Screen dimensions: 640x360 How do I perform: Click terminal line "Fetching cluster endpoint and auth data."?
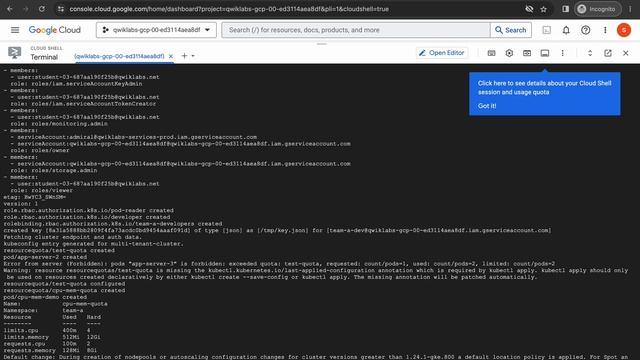[x=73, y=237]
